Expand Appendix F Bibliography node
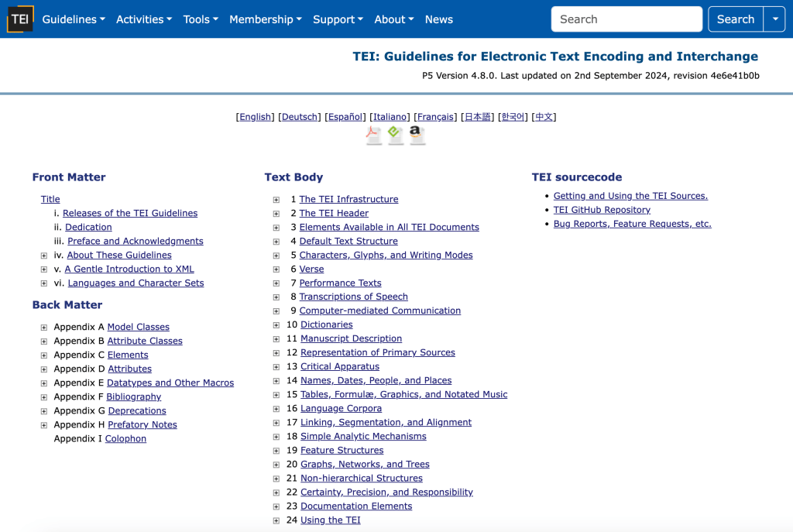The height and width of the screenshot is (532, 793). [x=44, y=397]
